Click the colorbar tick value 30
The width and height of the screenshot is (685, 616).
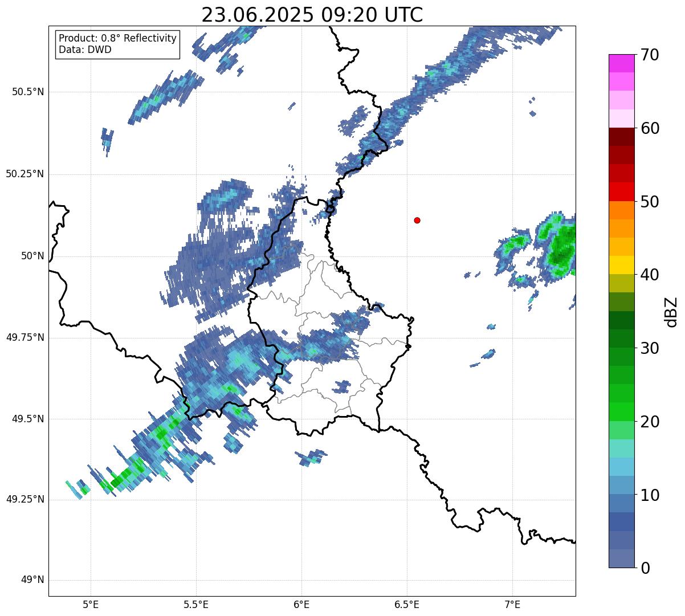coord(650,348)
